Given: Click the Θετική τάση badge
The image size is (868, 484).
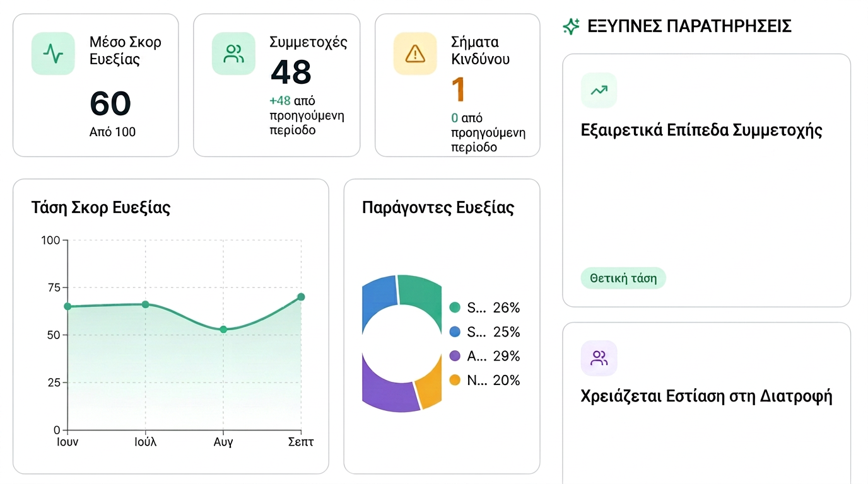Looking at the screenshot, I should point(623,278).
